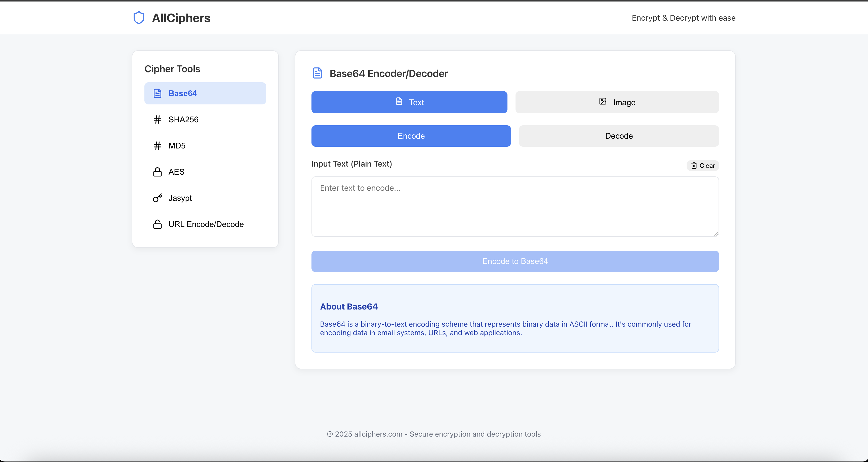Click the picture icon in Image tab

[x=603, y=101]
